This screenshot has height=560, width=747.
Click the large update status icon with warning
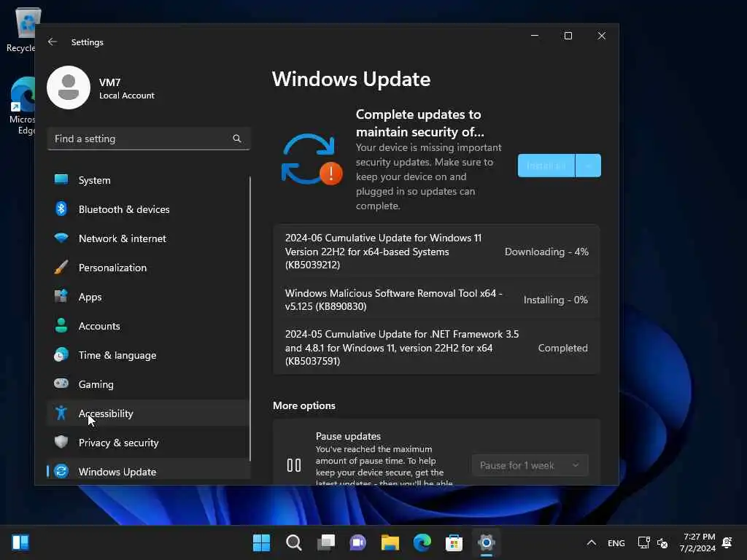[x=312, y=160]
